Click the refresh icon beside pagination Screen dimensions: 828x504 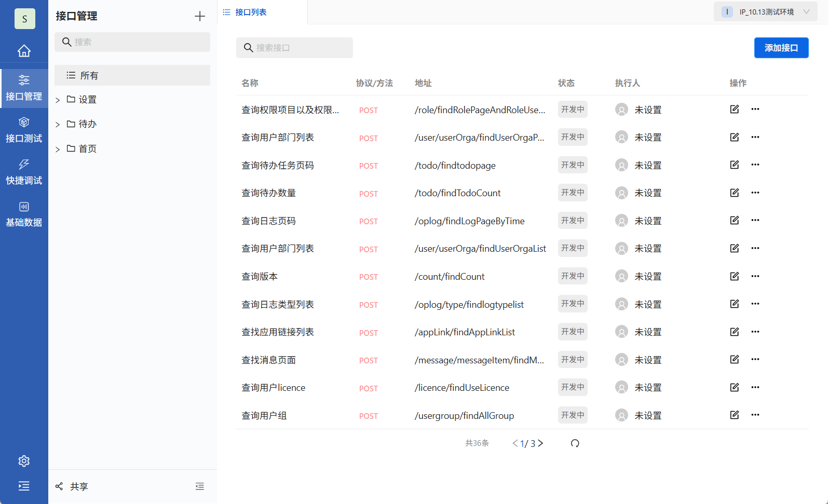pos(575,443)
